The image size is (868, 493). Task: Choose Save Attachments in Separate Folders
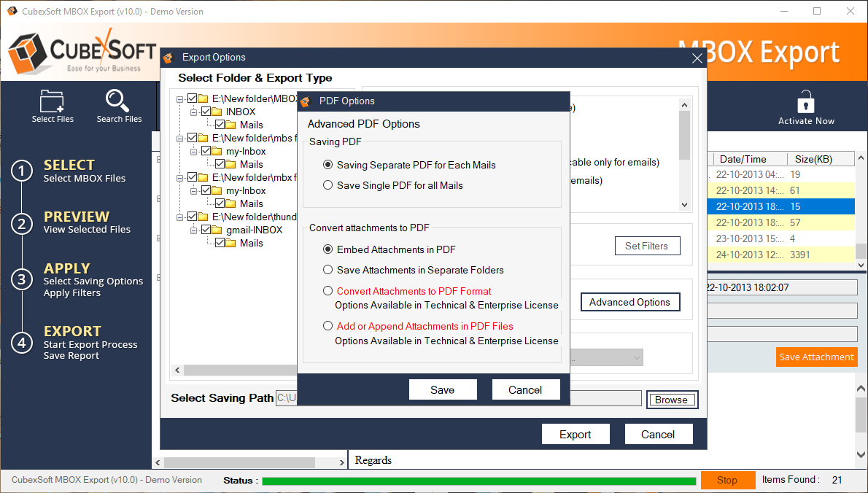[x=328, y=270]
